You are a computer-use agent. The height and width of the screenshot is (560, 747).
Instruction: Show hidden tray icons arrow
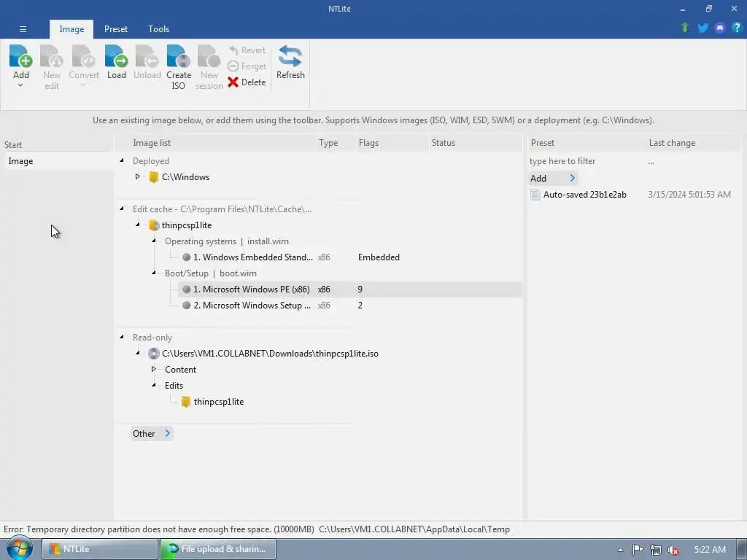pyautogui.click(x=620, y=550)
